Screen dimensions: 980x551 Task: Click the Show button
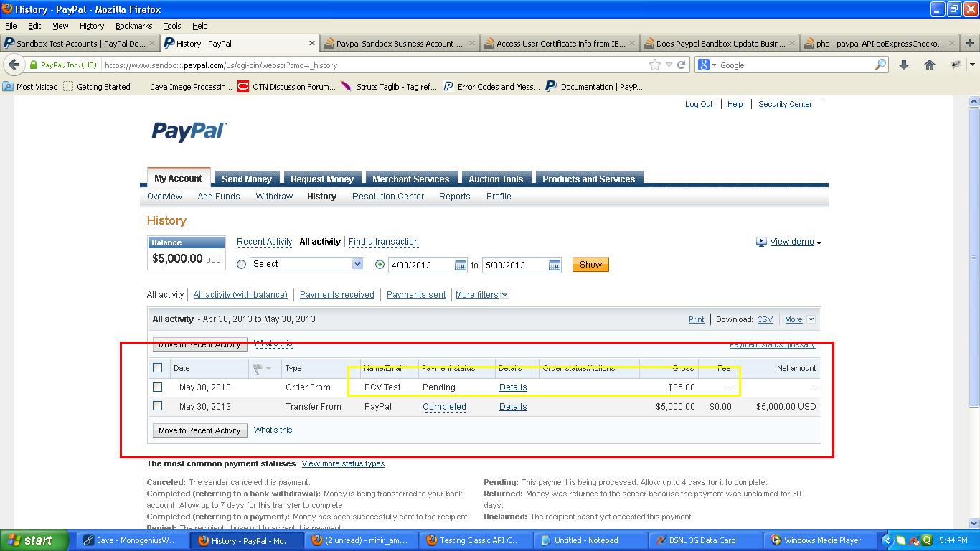click(590, 265)
